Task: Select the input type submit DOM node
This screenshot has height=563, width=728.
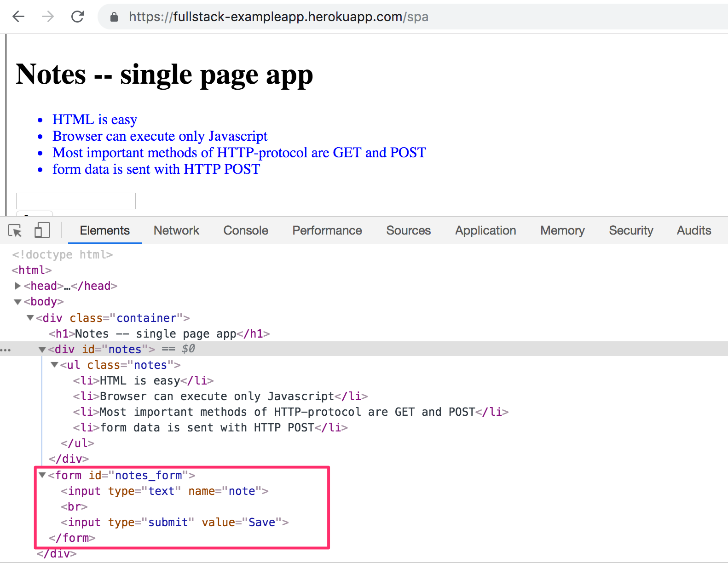Action: point(175,523)
